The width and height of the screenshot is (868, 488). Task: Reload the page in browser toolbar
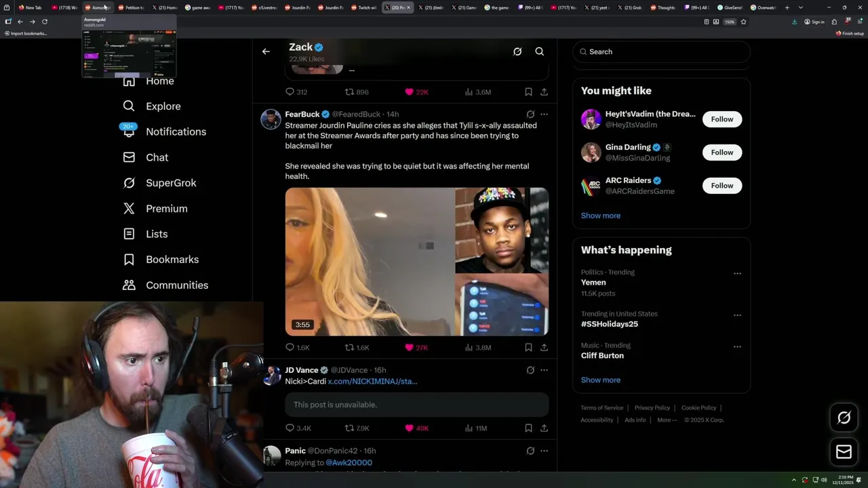[x=45, y=22]
